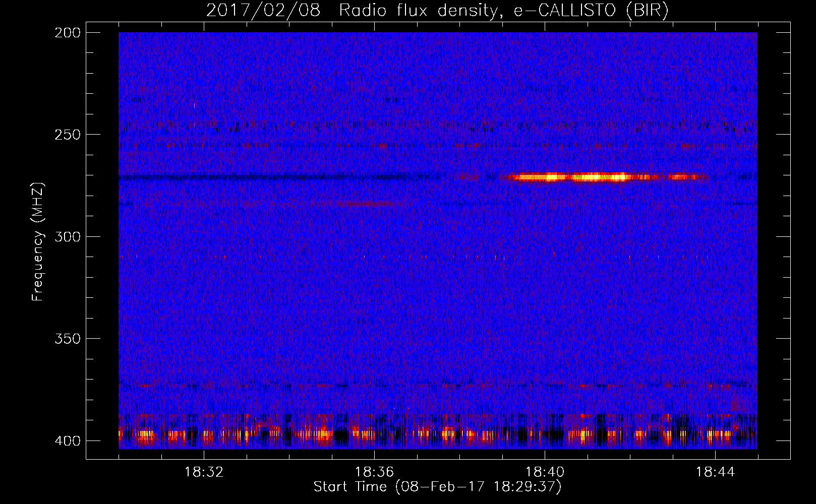
Task: Click the 350 frequency tick label
Action: coord(67,339)
